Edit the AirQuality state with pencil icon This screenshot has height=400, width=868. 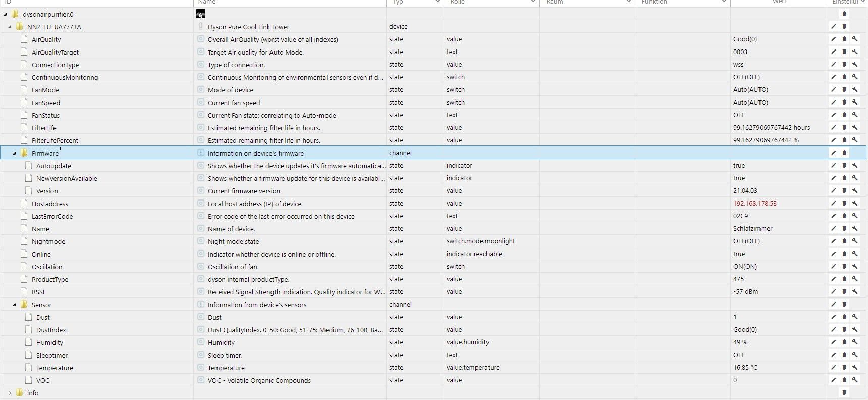click(x=833, y=39)
